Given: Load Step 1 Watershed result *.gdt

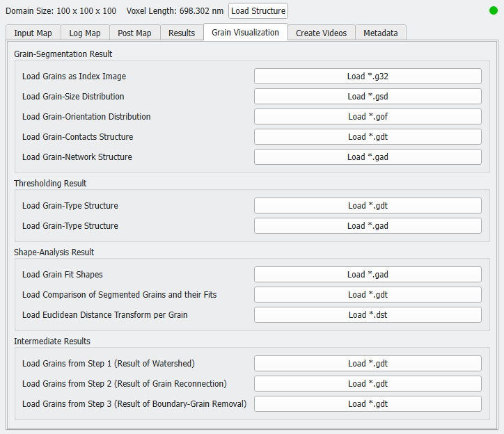Looking at the screenshot, I should point(368,363).
